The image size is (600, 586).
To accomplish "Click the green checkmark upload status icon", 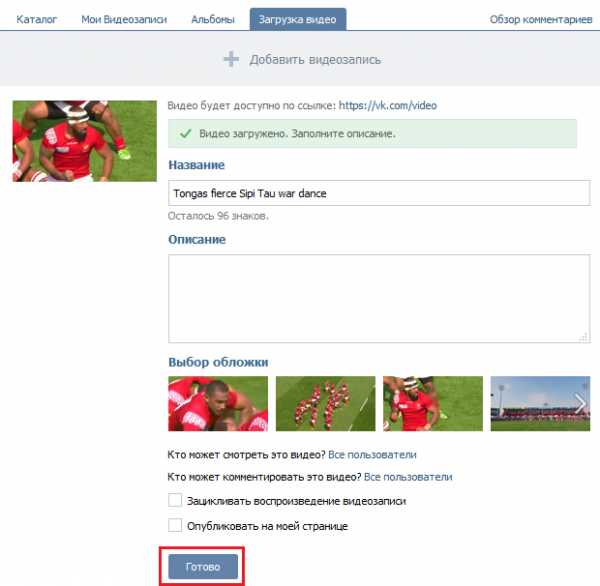I will point(186,134).
